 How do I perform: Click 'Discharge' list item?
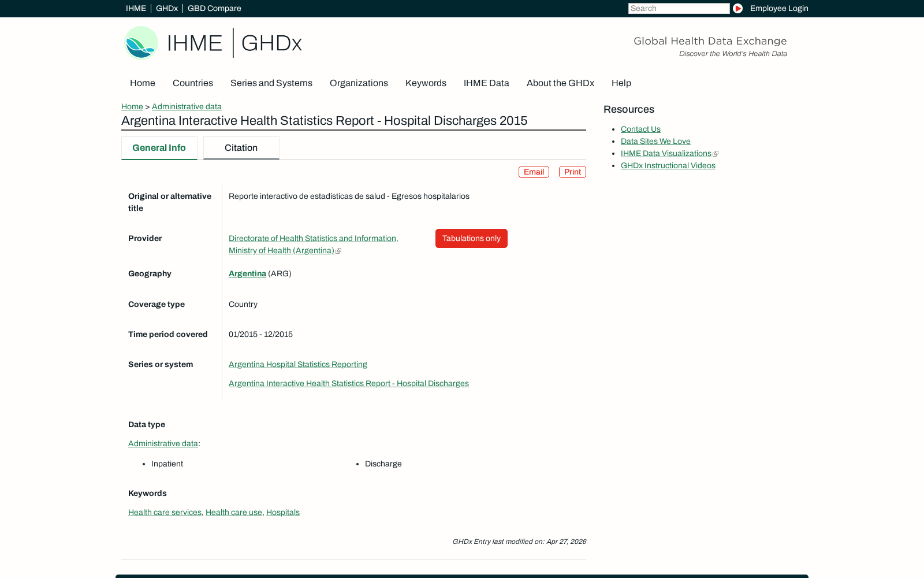383,464
